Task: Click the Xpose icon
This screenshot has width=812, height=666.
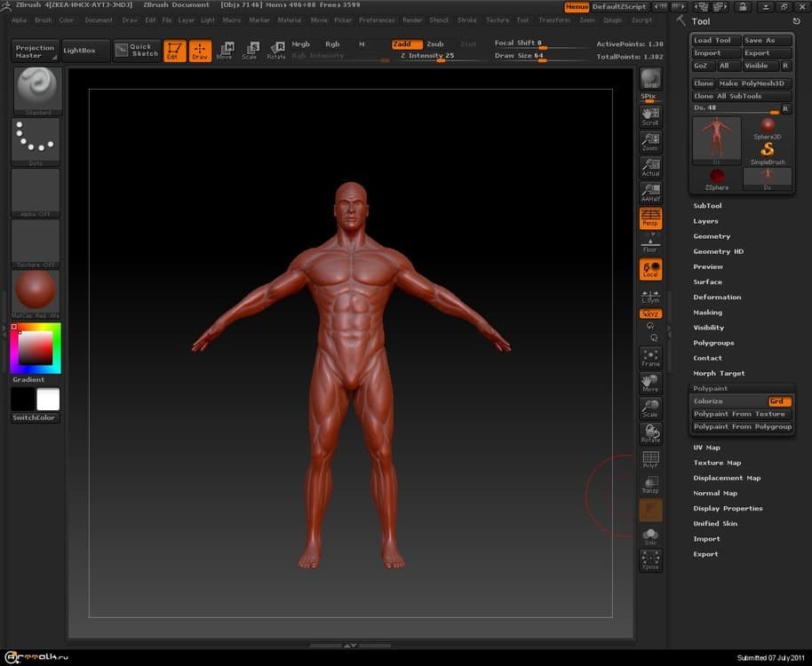Action: [x=650, y=559]
